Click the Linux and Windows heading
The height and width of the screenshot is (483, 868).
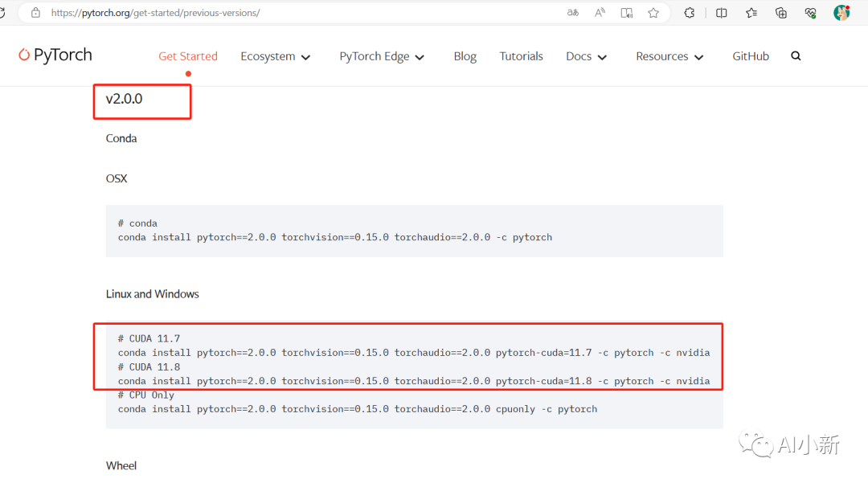tap(152, 294)
